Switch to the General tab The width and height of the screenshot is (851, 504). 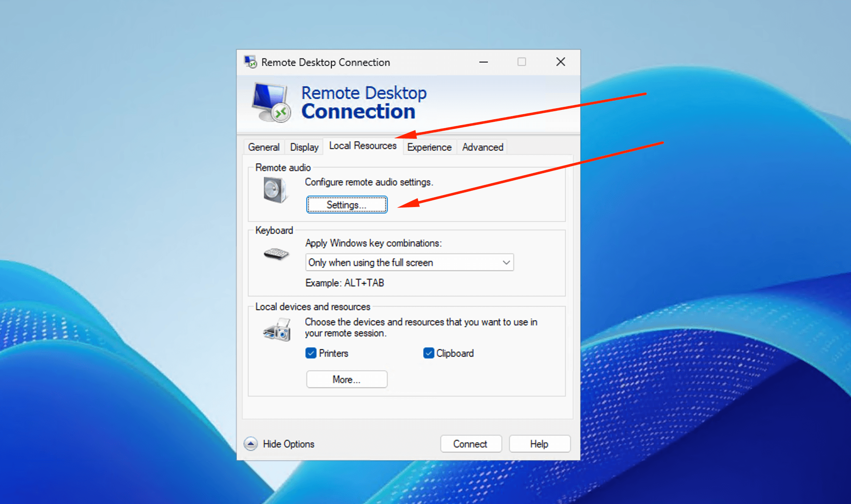pos(264,147)
